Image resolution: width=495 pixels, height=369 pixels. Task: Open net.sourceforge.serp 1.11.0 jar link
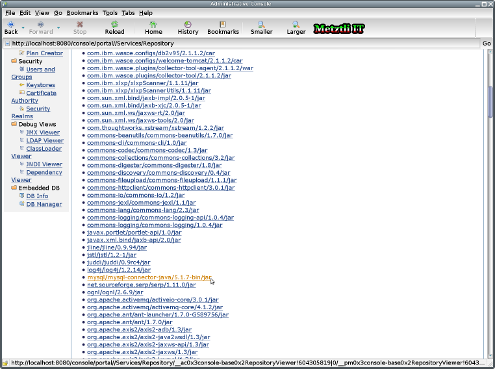141,285
